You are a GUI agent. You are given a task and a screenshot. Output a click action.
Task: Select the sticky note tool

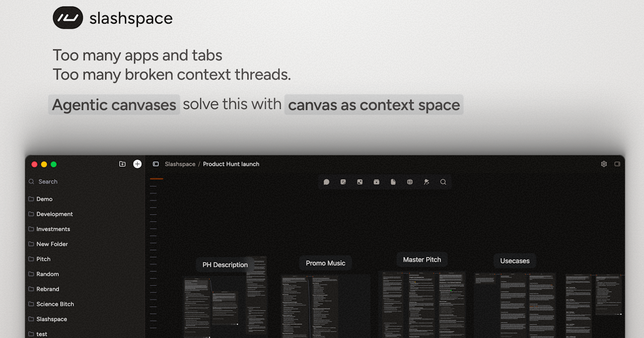(343, 182)
